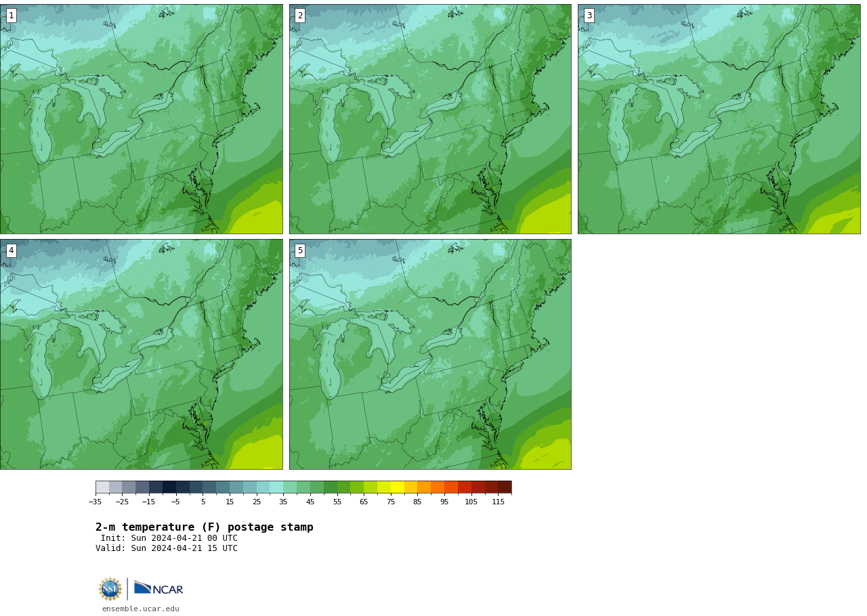Click the Init: Sun 2024-04-21 00 UTC line
Screen dimensions: 867x616
click(169, 539)
